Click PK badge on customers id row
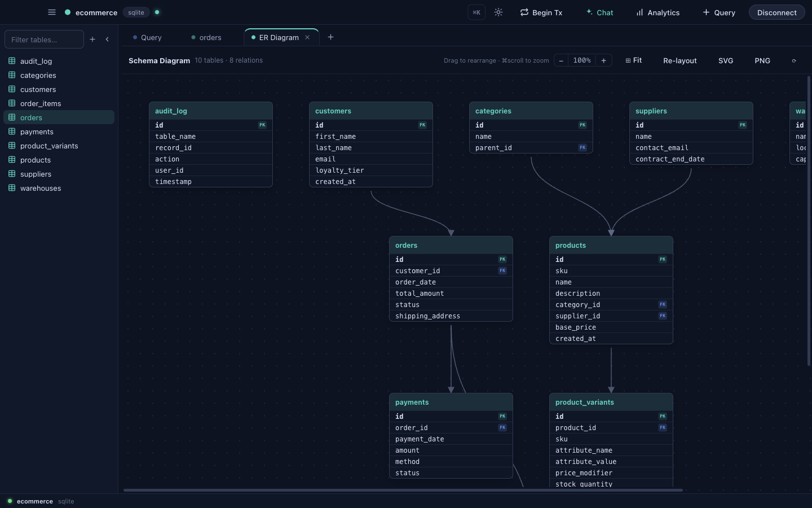This screenshot has width=812, height=508. [x=422, y=125]
